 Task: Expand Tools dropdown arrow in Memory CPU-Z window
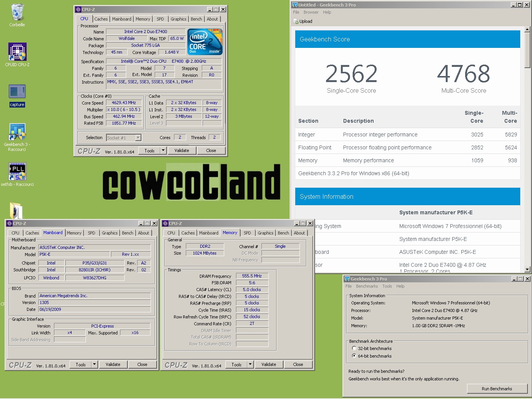tap(250, 364)
